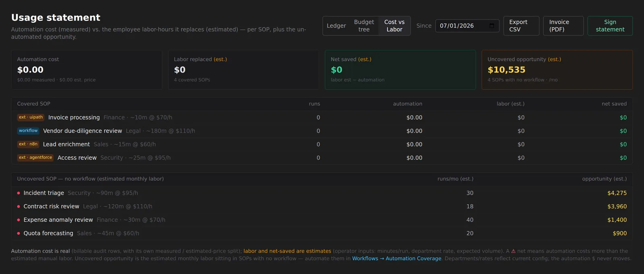Open the calendar picker in the Since date field
The image size is (644, 274).
coord(491,26)
